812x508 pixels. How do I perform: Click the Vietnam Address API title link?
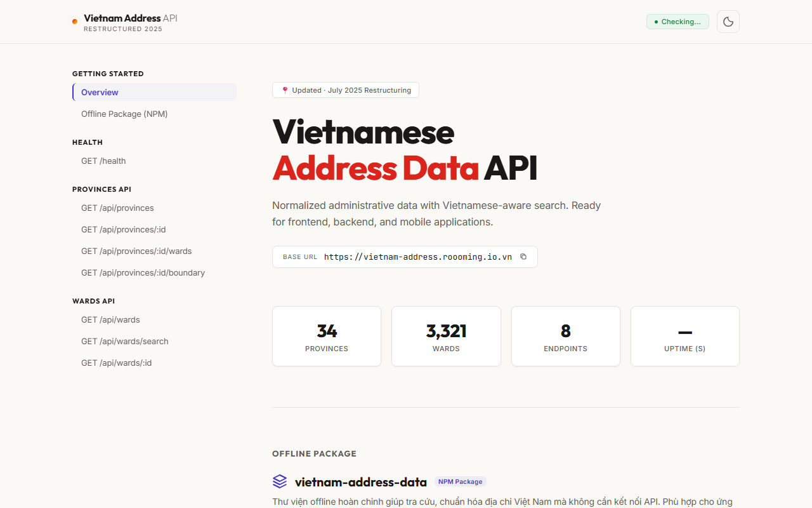[x=131, y=18]
